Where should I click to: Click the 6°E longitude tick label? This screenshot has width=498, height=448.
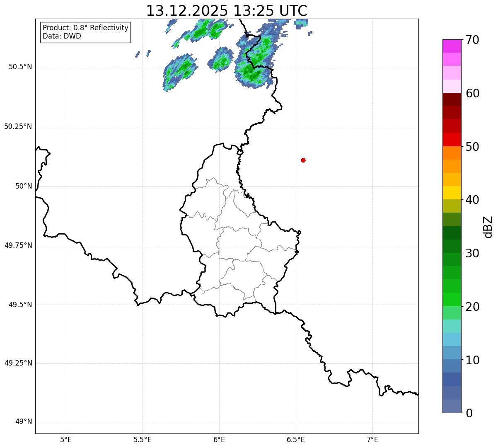click(x=219, y=439)
